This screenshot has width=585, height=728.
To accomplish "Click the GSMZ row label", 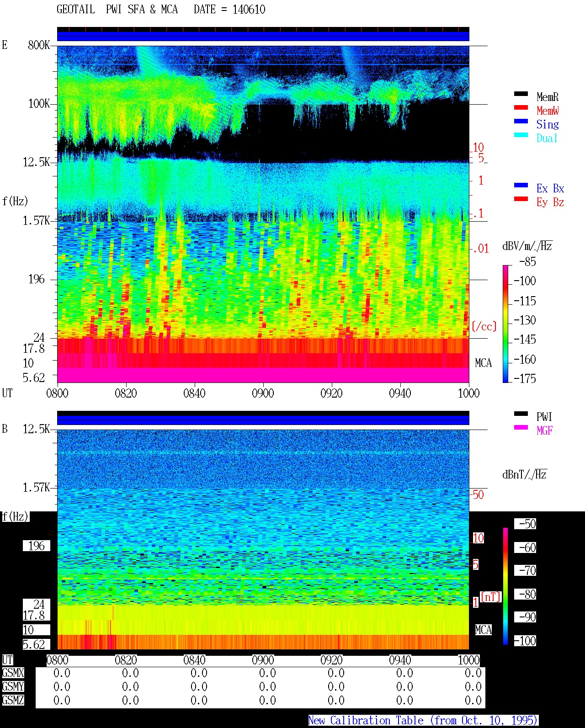I will point(13,701).
